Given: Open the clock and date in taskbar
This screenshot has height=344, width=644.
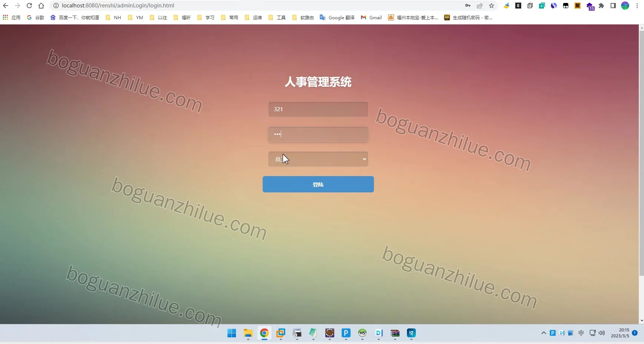Looking at the screenshot, I should point(620,333).
